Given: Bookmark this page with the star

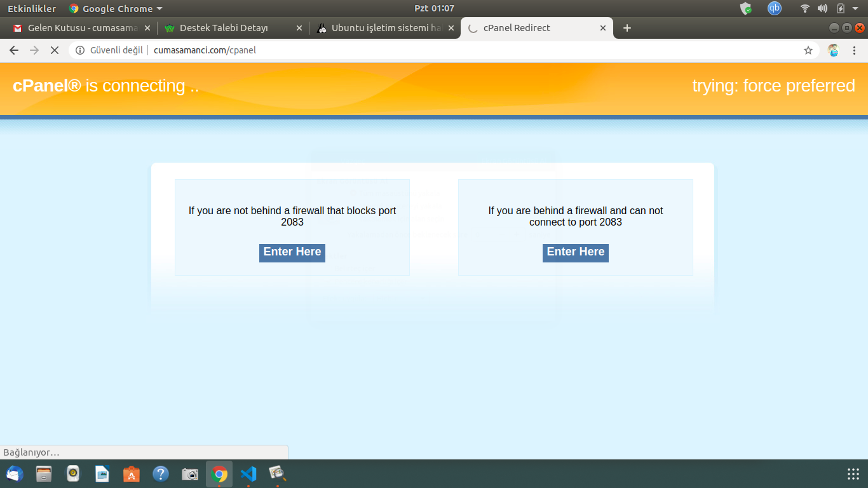Looking at the screenshot, I should [x=808, y=50].
